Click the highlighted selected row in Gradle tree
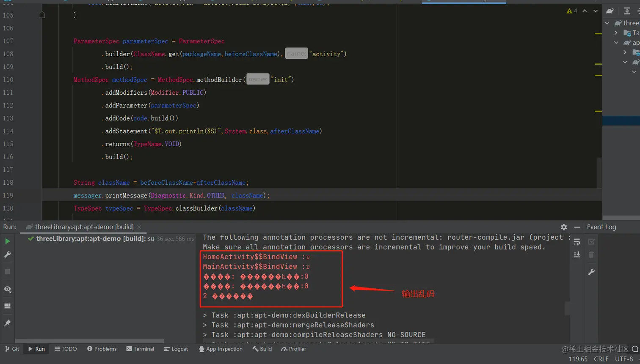Image resolution: width=640 pixels, height=364 pixels. coord(621,120)
